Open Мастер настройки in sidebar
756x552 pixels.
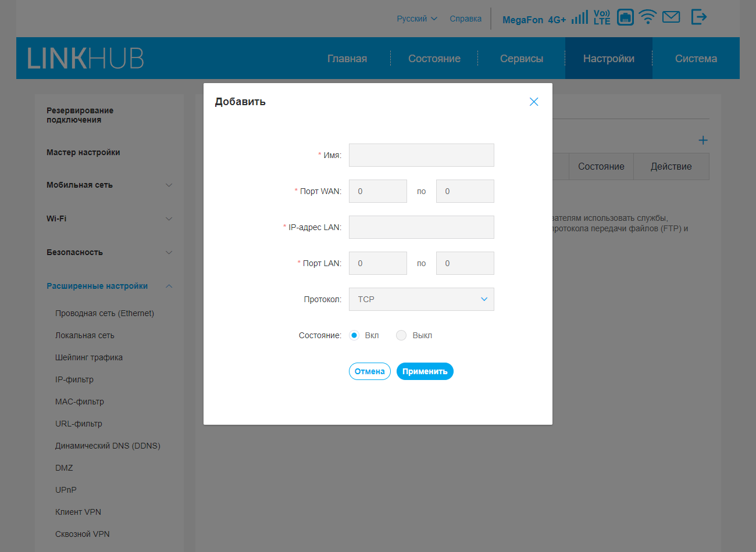(83, 152)
